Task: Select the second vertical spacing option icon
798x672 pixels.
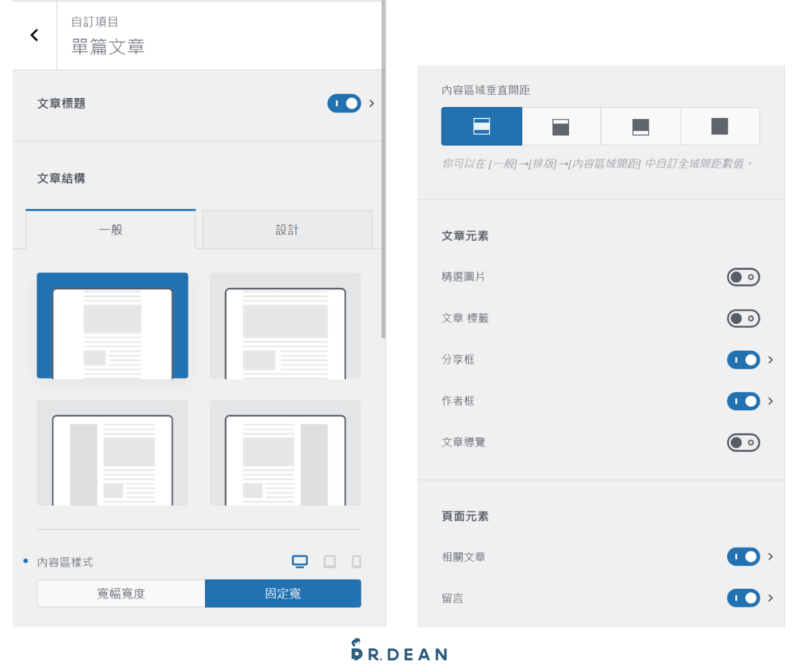Action: pos(560,126)
